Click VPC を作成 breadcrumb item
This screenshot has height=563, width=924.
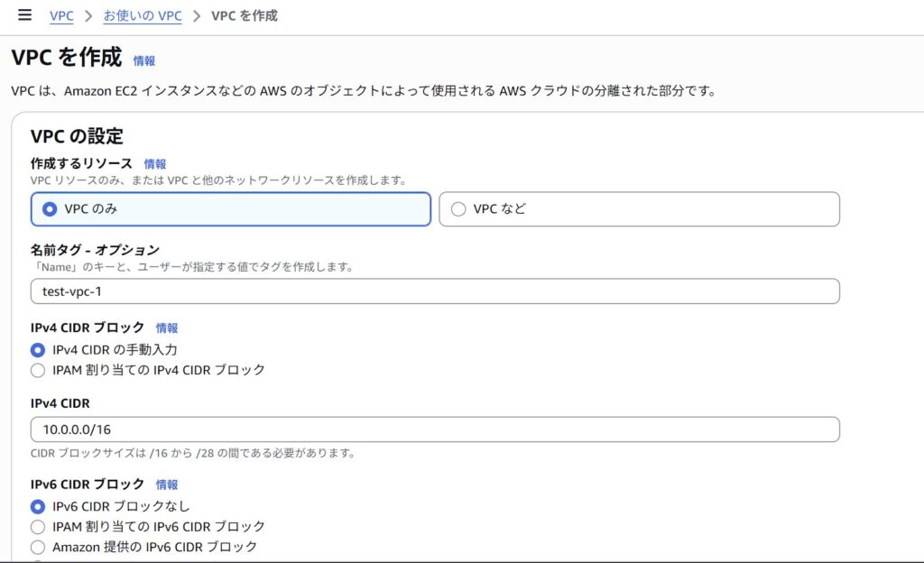pos(244,16)
